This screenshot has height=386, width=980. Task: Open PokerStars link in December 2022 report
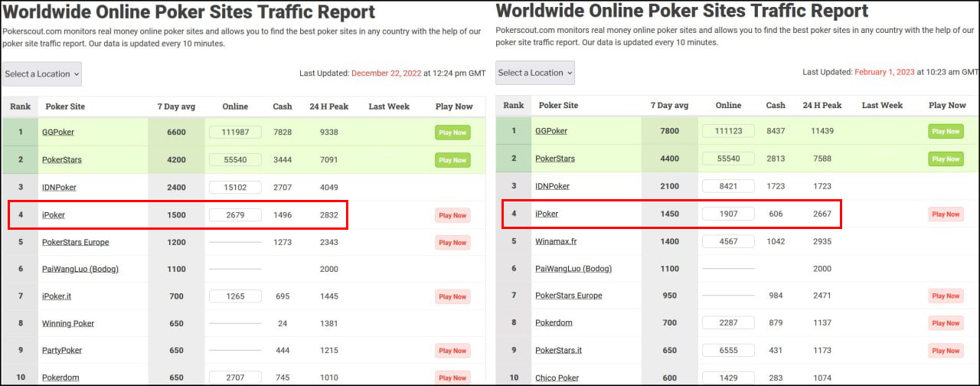(62, 160)
